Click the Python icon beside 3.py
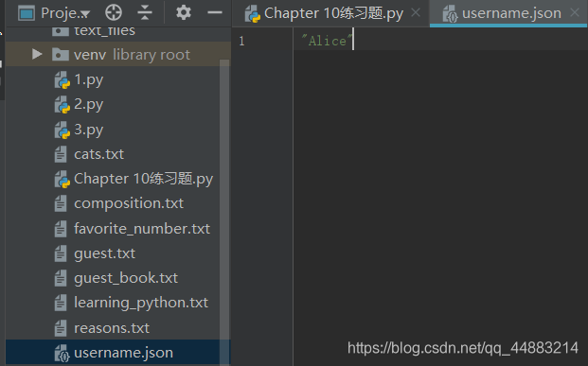 coord(62,130)
